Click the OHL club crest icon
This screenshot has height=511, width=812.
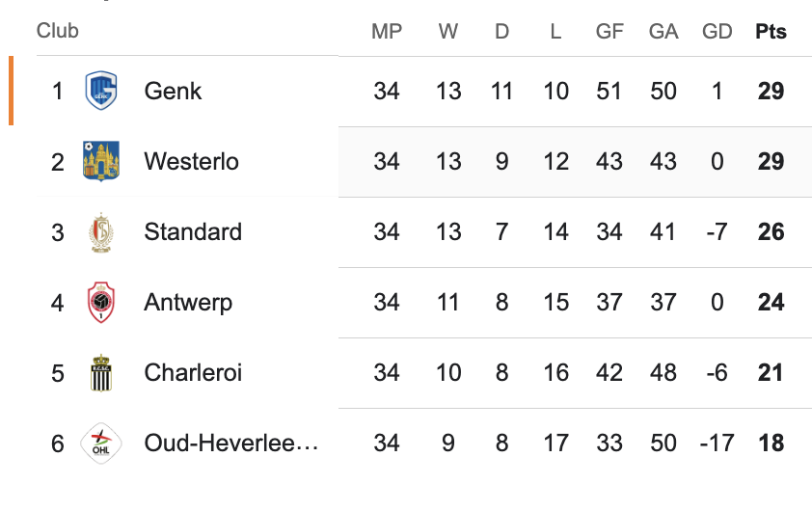pos(100,444)
